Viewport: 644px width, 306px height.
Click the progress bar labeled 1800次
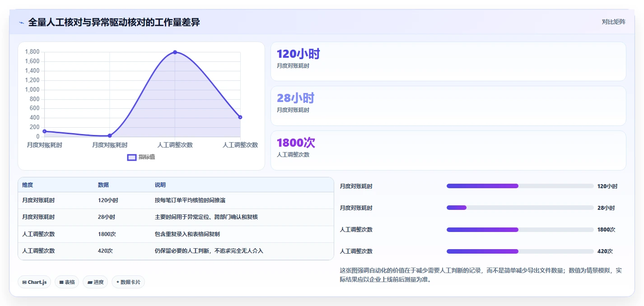[x=520, y=230]
